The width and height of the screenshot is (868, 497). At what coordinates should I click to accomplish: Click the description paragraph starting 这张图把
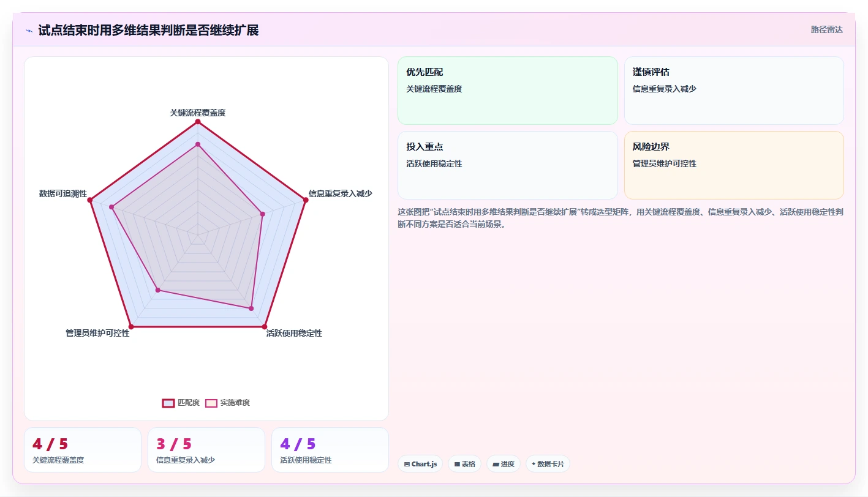point(621,218)
